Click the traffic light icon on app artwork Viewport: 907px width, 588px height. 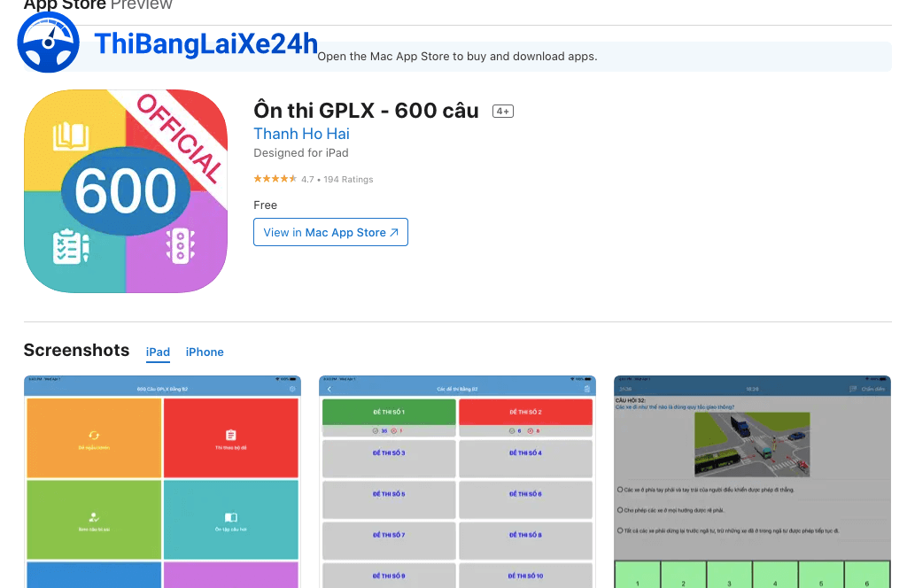pyautogui.click(x=180, y=247)
